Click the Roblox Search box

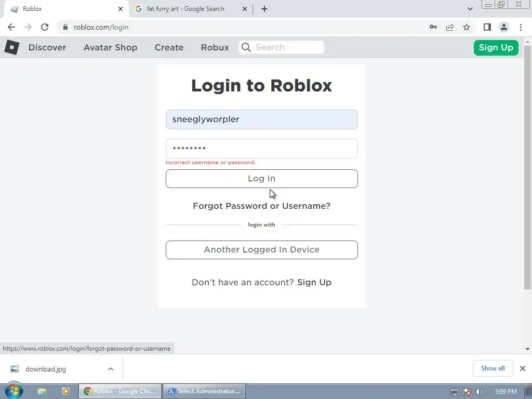(x=282, y=47)
